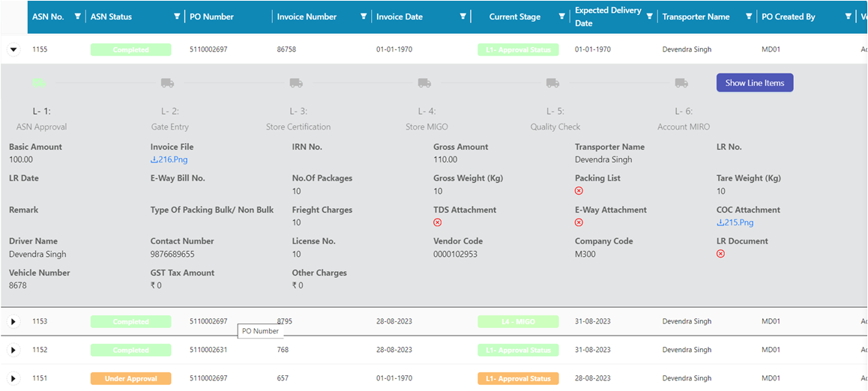
Task: Click the L-3 Store Certification truck icon
Action: pyautogui.click(x=296, y=83)
